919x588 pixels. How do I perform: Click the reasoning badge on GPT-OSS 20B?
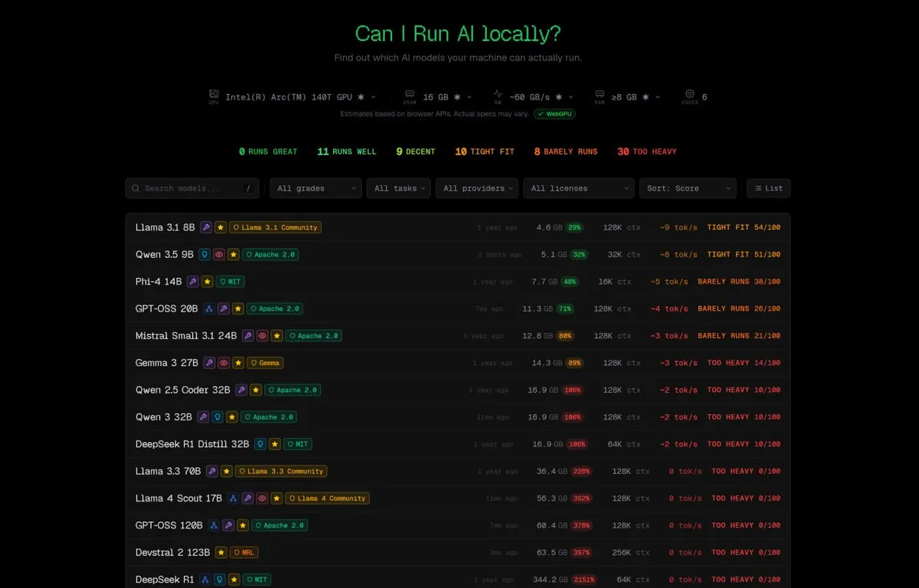[x=208, y=309]
